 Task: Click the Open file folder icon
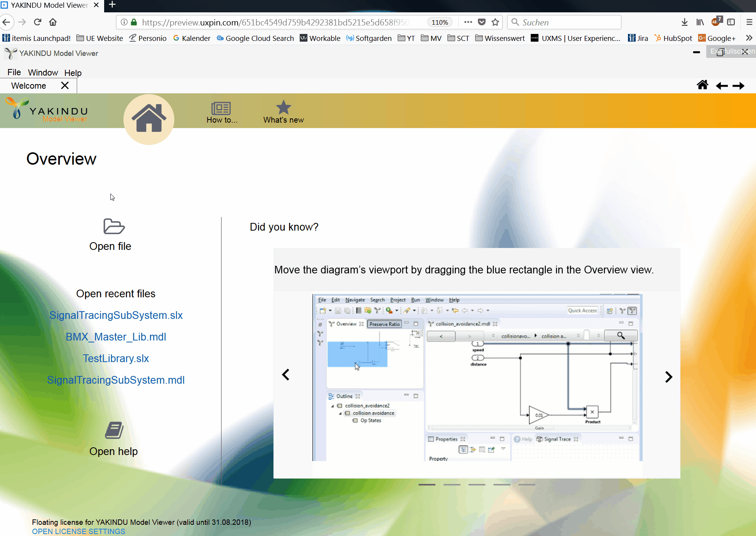point(114,226)
